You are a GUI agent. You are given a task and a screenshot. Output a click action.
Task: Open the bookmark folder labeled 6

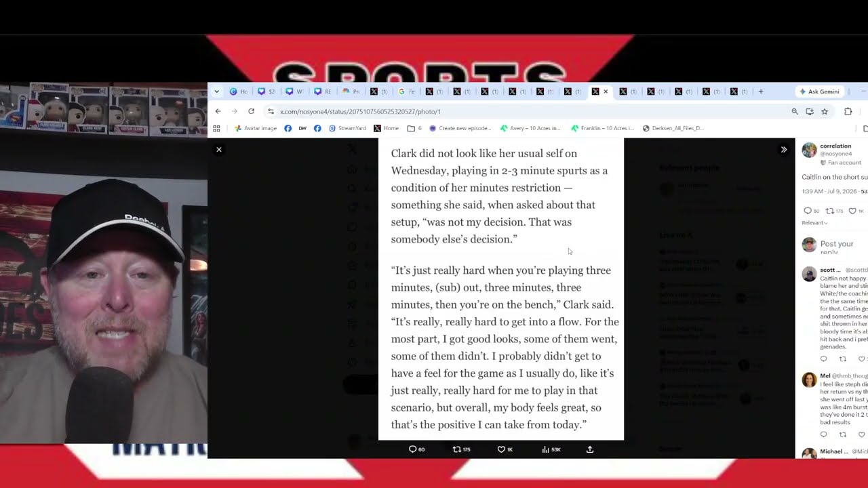(414, 128)
